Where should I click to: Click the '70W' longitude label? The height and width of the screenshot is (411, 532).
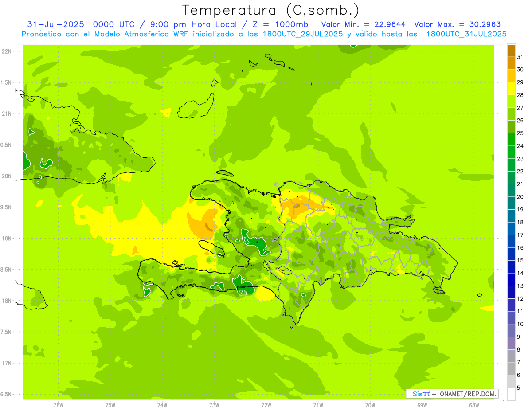pos(370,405)
